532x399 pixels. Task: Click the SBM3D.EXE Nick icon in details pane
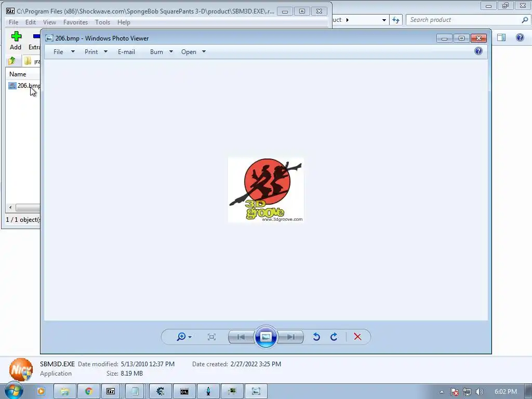(21, 369)
